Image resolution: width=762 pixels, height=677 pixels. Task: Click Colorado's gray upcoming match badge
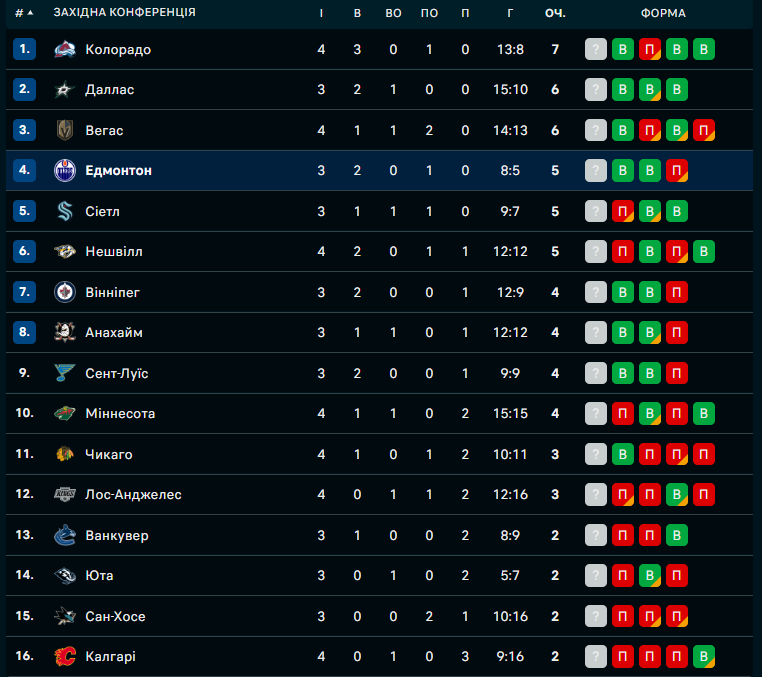(596, 49)
